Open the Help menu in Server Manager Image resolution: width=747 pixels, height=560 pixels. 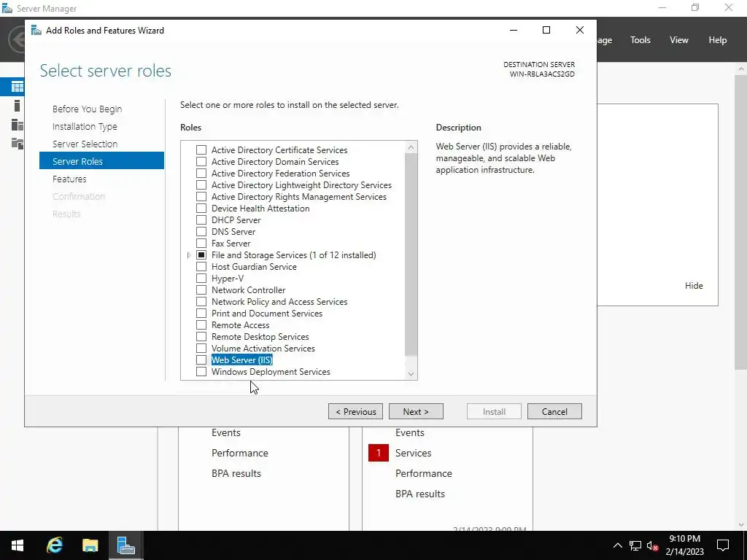718,40
